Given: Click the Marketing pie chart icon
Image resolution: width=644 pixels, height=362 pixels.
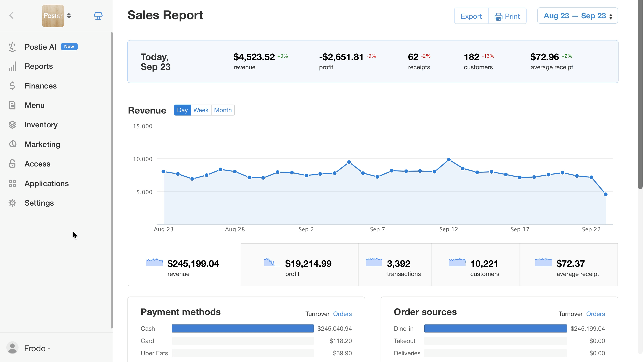Looking at the screenshot, I should pyautogui.click(x=13, y=144).
